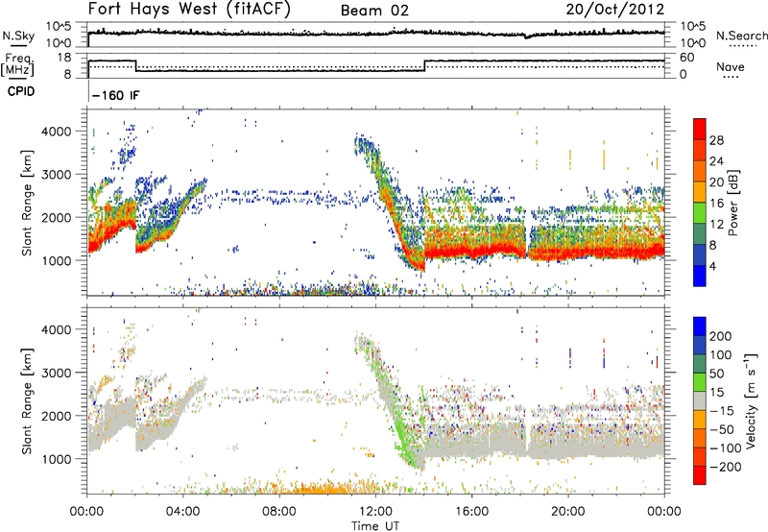Select the '28' power colorbar label

pyautogui.click(x=716, y=140)
